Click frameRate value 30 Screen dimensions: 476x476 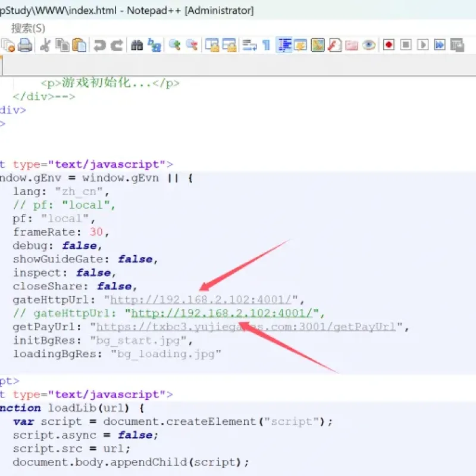(96, 232)
